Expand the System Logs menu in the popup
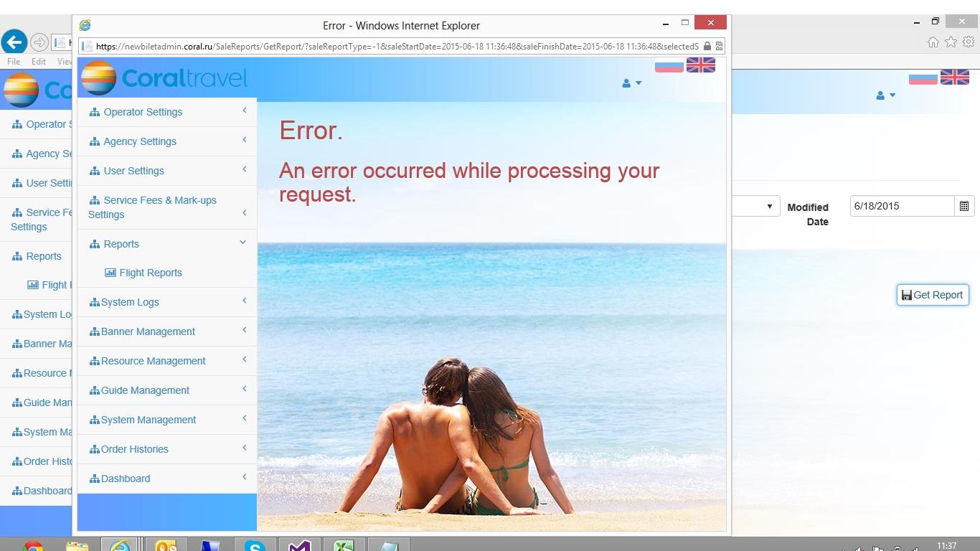The image size is (980, 551). (166, 302)
